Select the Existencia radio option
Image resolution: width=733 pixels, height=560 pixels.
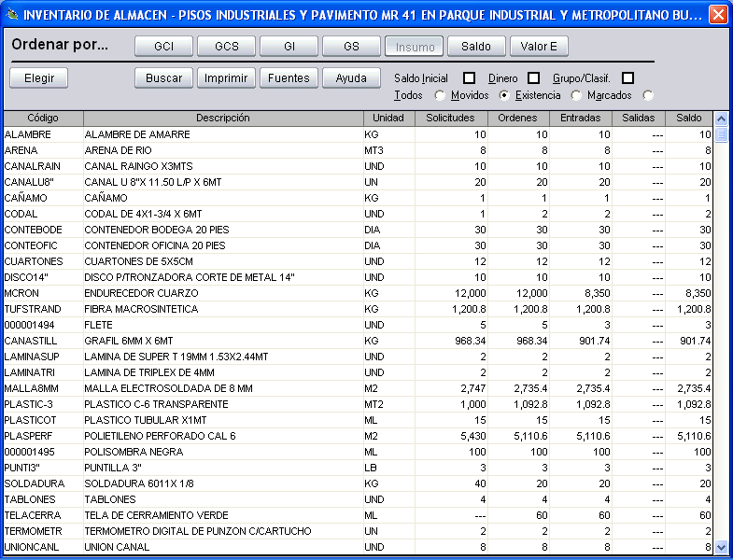click(576, 95)
